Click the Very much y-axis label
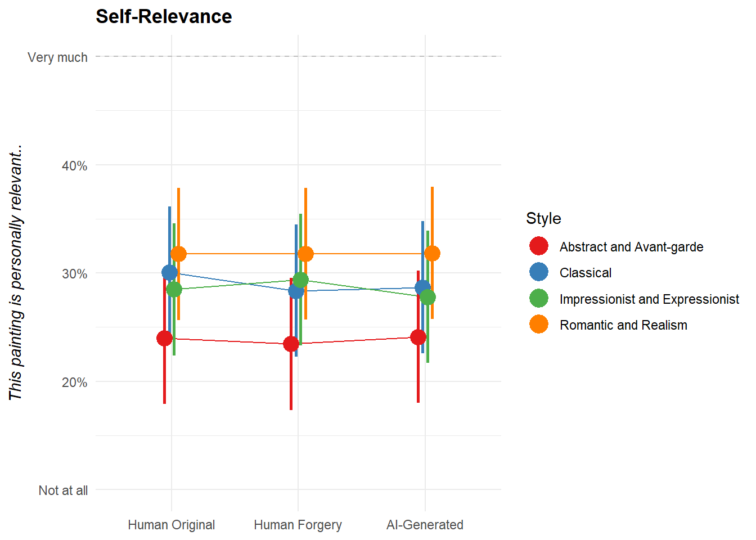Image resolution: width=756 pixels, height=540 pixels. pos(57,57)
